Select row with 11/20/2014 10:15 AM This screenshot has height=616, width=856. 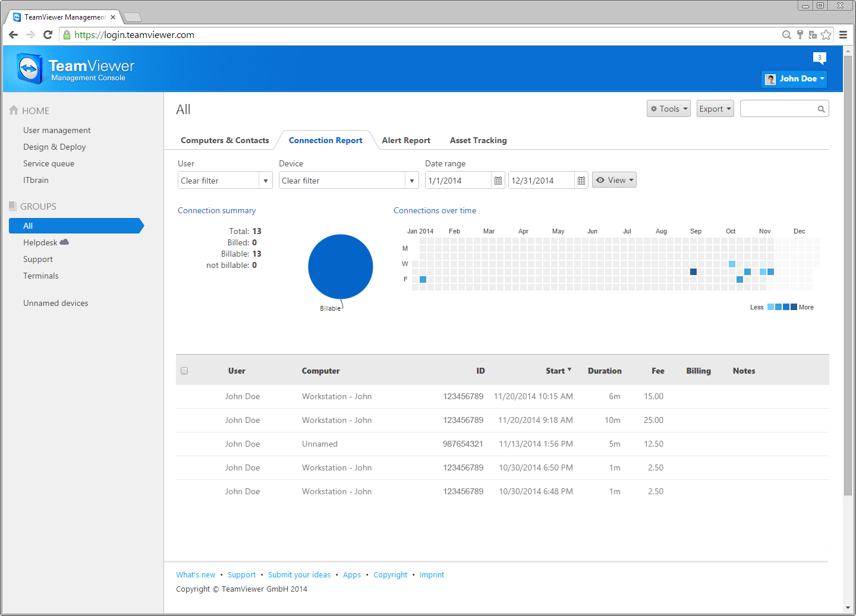(502, 396)
